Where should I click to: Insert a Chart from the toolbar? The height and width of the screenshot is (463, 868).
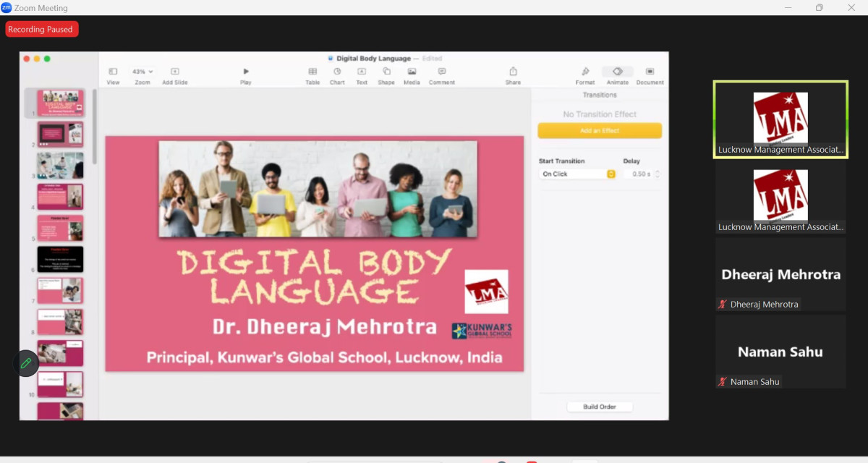337,72
